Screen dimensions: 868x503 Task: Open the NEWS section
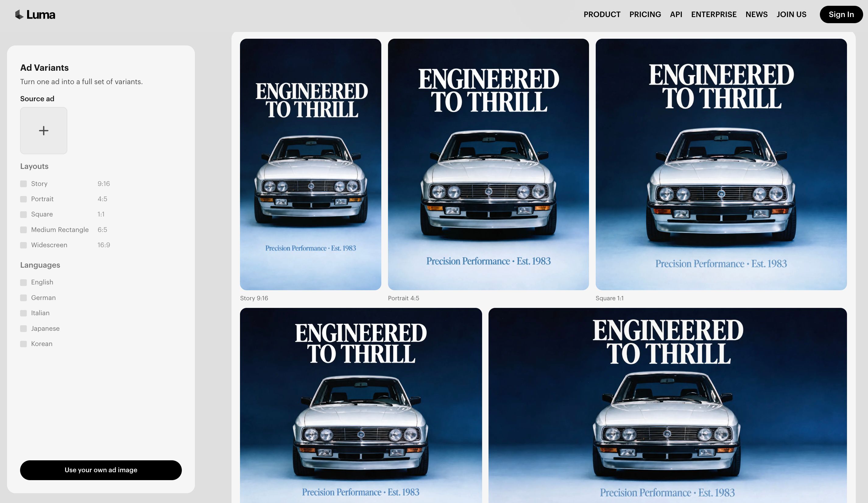pos(757,14)
